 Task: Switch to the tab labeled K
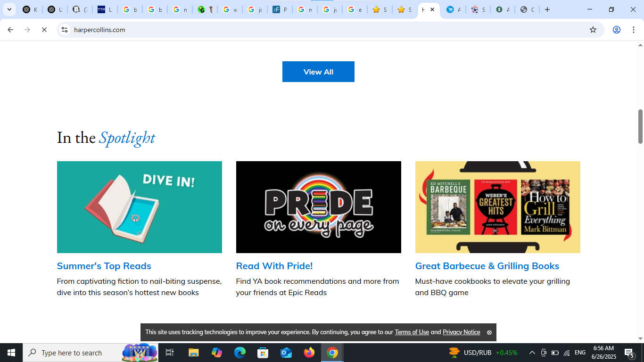tap(30, 9)
